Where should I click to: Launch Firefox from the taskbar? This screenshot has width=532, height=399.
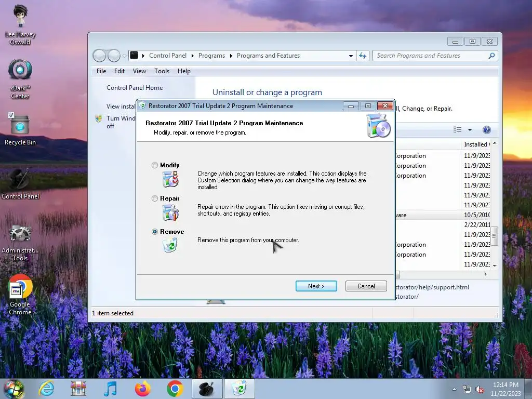click(x=142, y=389)
